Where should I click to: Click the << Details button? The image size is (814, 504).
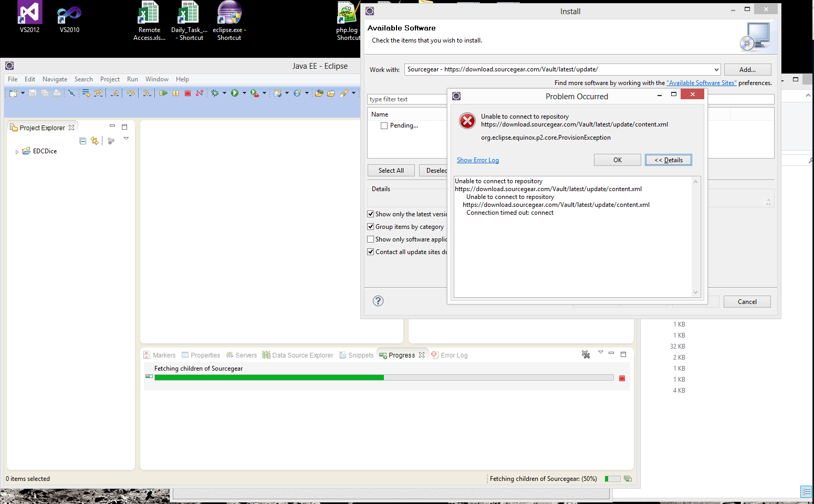tap(668, 160)
